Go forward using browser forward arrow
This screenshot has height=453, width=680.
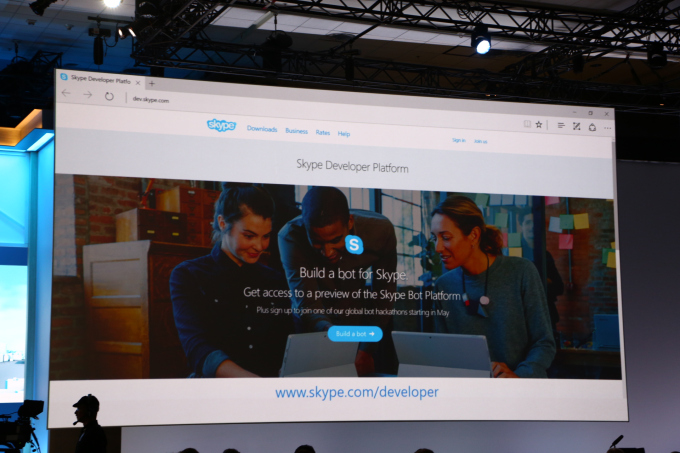[88, 95]
